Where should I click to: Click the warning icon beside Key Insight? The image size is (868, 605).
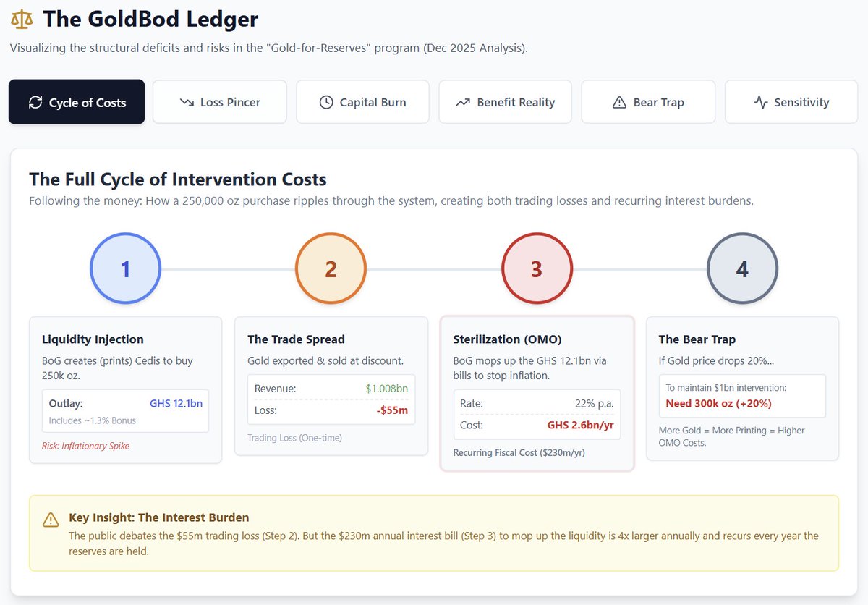[x=51, y=520]
